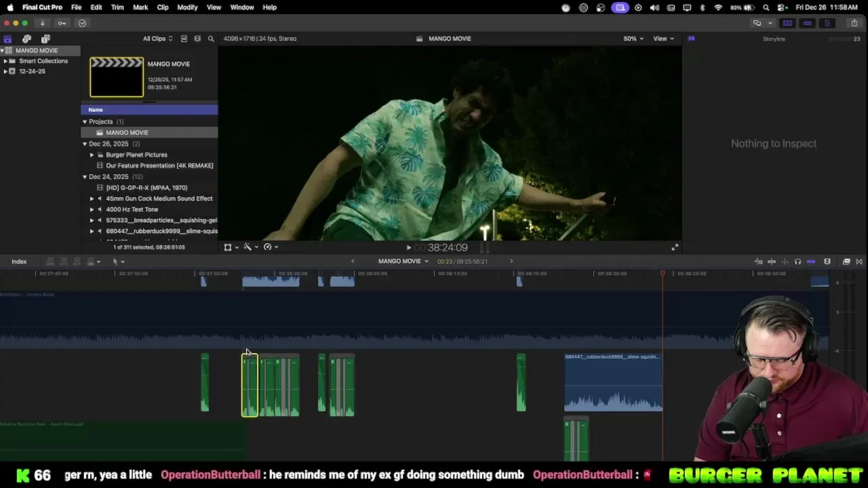Viewport: 868px width, 488px height.
Task: Click the browser search magnifier icon
Action: (x=211, y=39)
